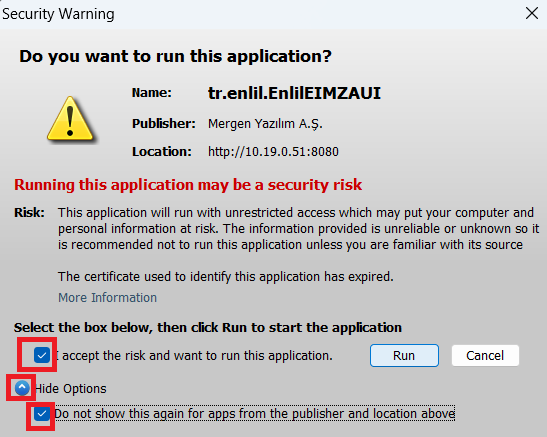Image resolution: width=547 pixels, height=437 pixels.
Task: Click the red security risk warning heading
Action: click(x=188, y=185)
